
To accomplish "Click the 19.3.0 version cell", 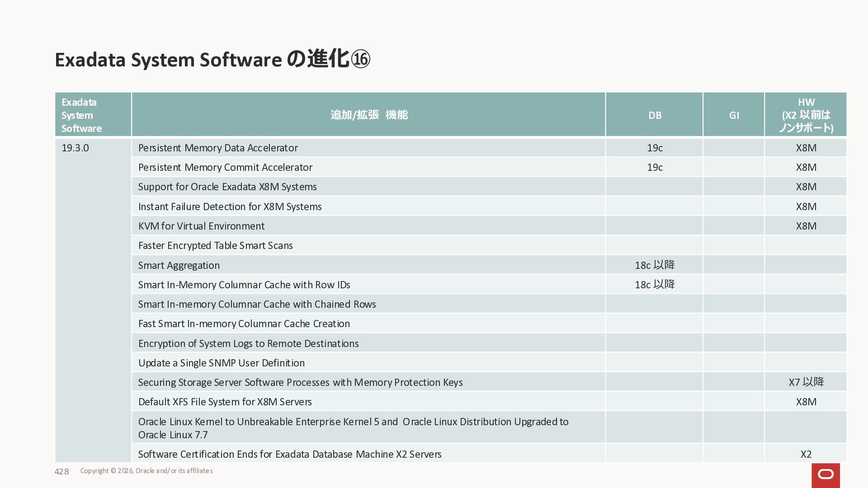I will [75, 148].
